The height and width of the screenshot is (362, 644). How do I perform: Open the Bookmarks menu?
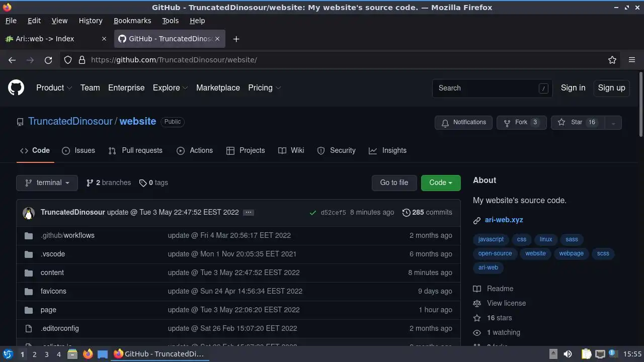(x=132, y=21)
